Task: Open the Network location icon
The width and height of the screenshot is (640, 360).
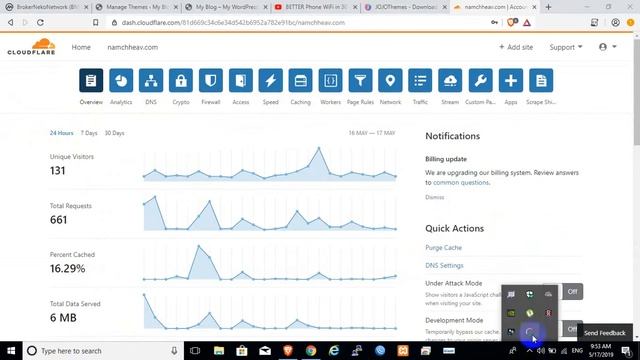Action: click(x=390, y=80)
